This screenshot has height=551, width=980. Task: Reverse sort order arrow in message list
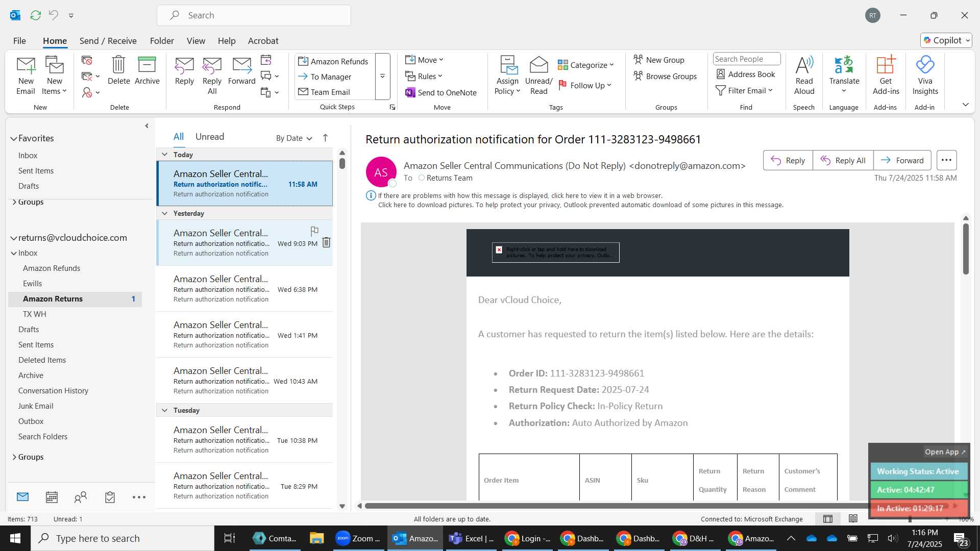325,138
